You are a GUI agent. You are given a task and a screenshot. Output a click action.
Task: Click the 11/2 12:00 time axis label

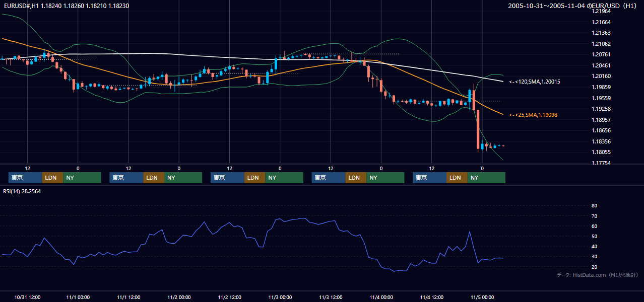click(x=229, y=297)
